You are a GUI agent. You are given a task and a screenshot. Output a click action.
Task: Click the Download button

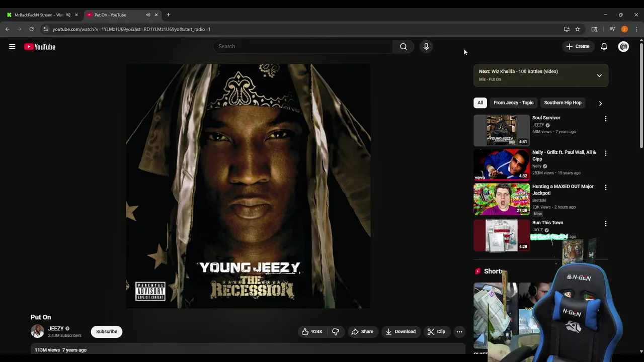pyautogui.click(x=400, y=332)
